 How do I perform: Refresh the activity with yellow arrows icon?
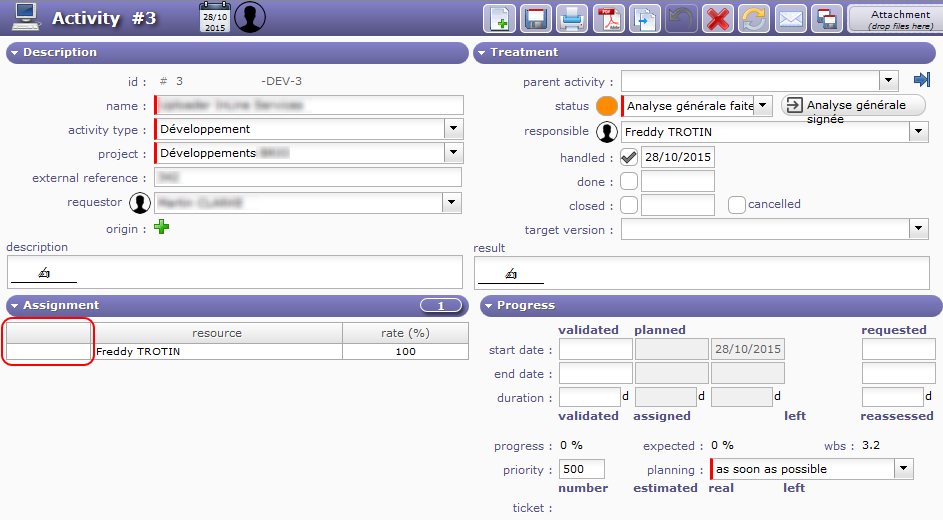point(753,19)
